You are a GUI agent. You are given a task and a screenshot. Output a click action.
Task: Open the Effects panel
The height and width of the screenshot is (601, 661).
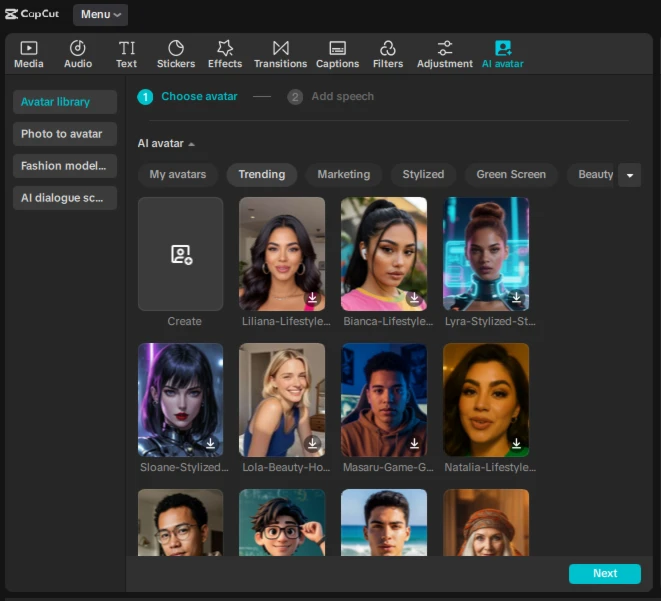225,54
